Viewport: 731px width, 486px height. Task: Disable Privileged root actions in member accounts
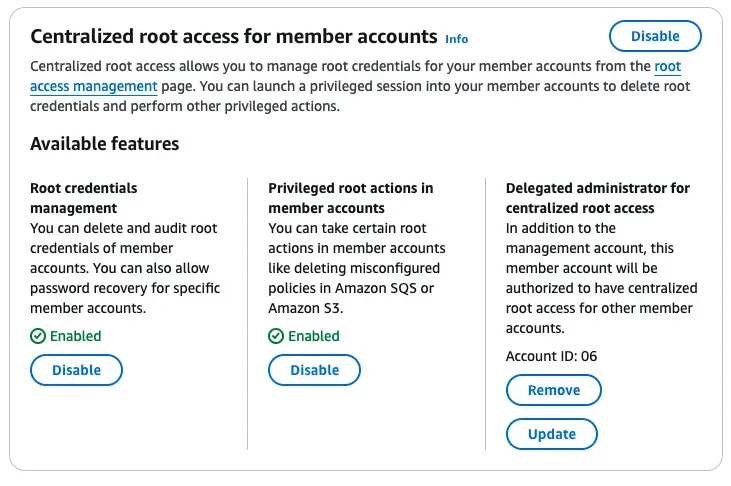tap(314, 370)
